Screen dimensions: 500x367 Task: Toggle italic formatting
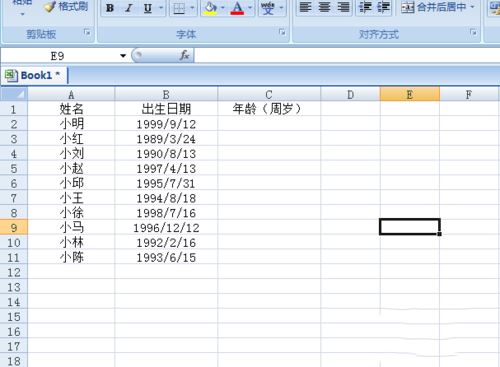[129, 8]
